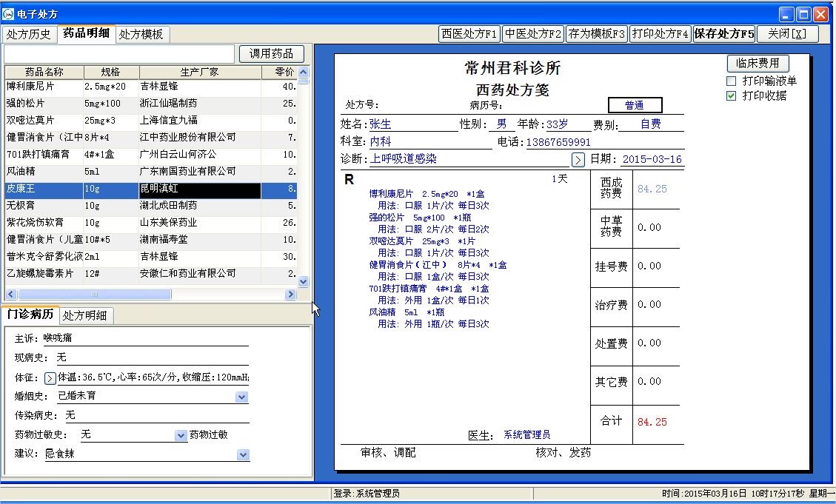Image resolution: width=836 pixels, height=504 pixels.
Task: Click the drug list vertical scrollbar thumb
Action: (x=304, y=81)
